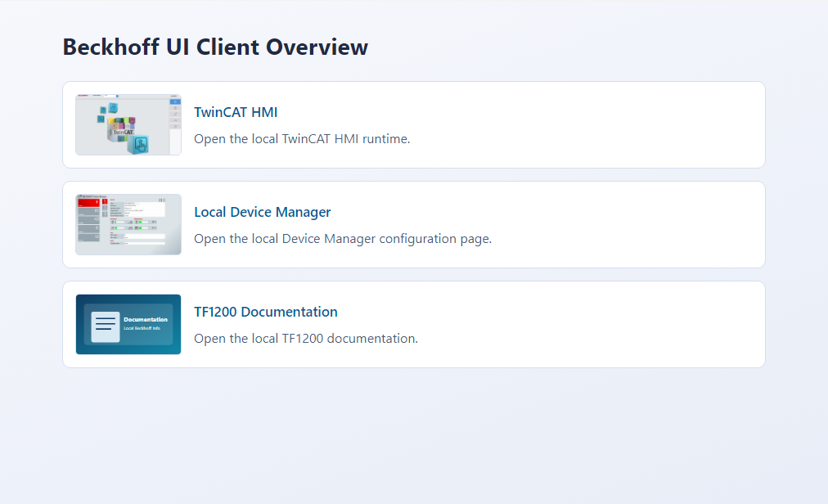The image size is (828, 504).
Task: Open the Local Device Manager link
Action: [263, 212]
